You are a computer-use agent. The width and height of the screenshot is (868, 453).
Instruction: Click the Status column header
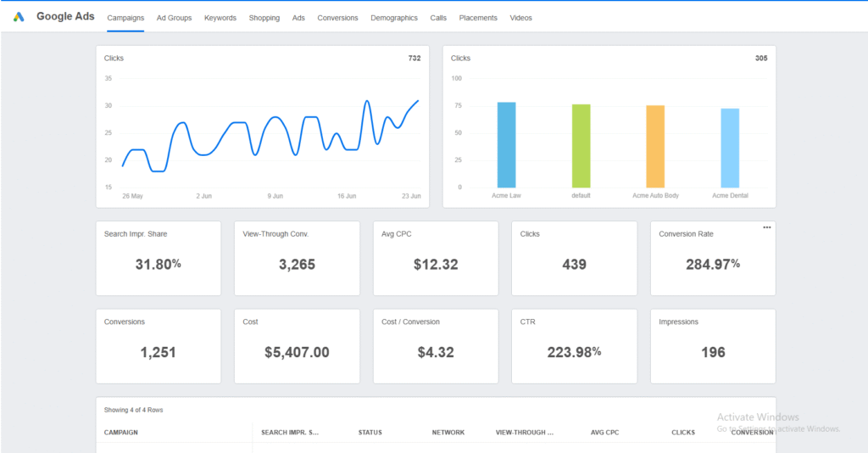point(370,433)
